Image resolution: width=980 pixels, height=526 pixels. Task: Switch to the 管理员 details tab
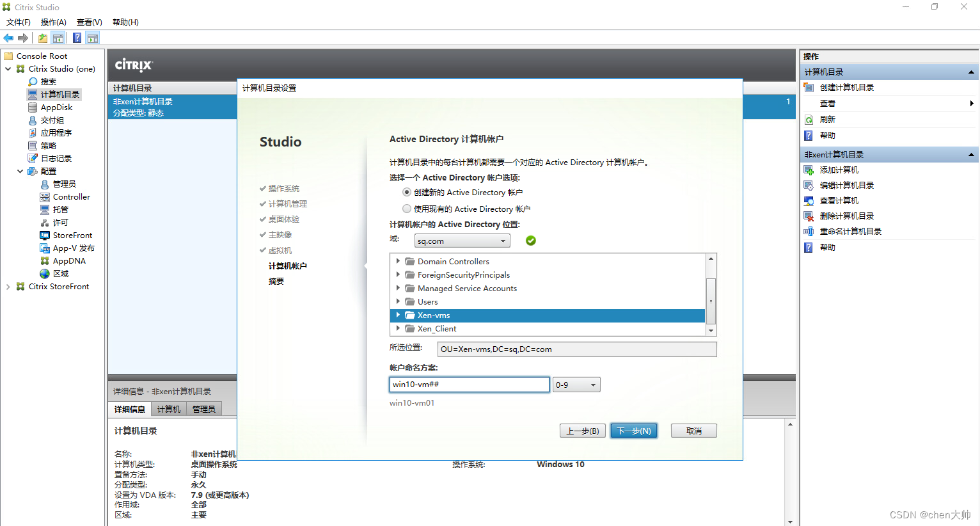pos(204,410)
